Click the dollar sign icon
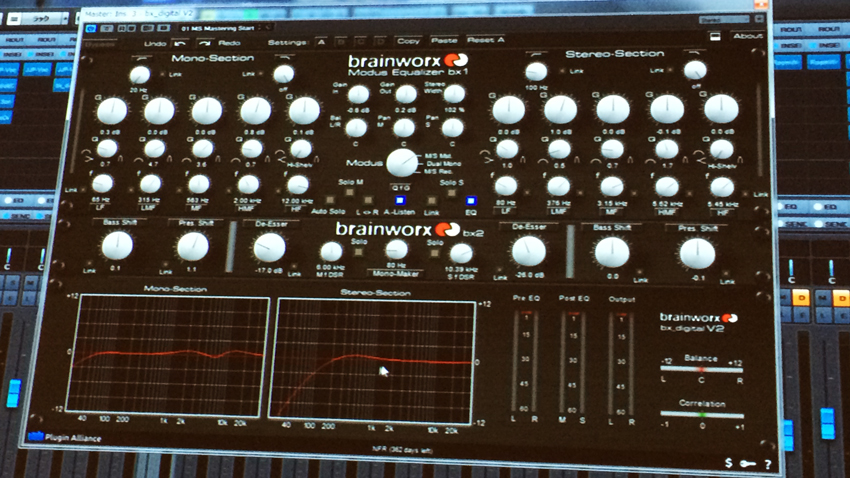850x478 pixels. (729, 462)
